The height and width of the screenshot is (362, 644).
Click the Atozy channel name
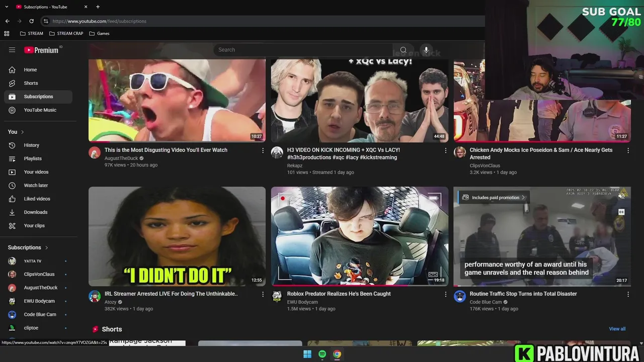(x=110, y=302)
